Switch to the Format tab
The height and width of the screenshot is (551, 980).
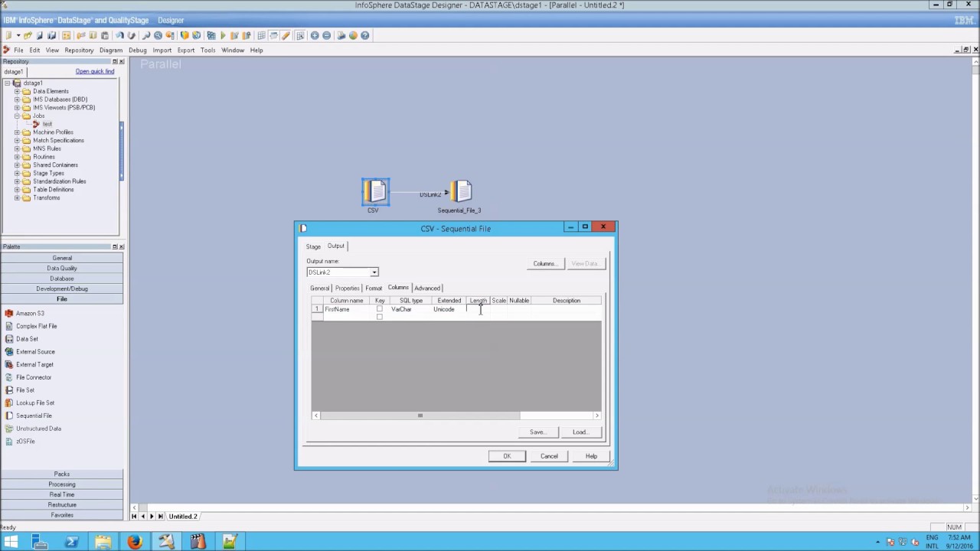pos(374,289)
